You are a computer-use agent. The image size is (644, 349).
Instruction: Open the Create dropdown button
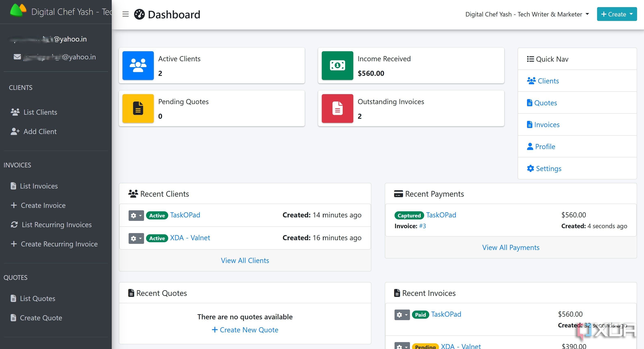click(617, 14)
